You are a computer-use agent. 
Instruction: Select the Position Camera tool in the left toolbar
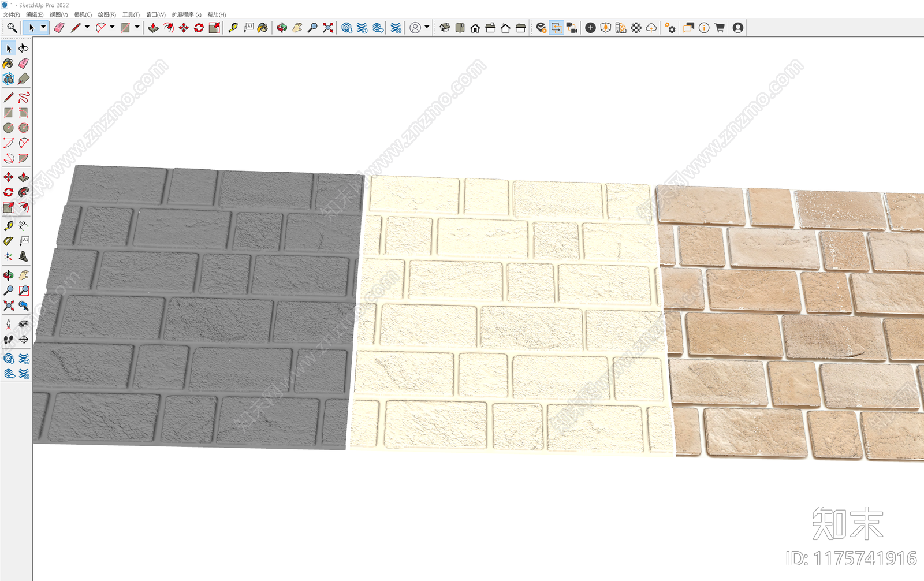tap(9, 325)
